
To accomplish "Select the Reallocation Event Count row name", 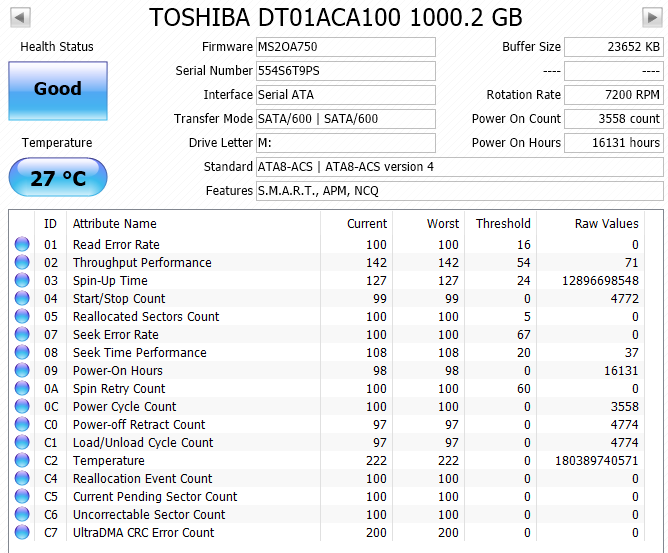I will [143, 478].
